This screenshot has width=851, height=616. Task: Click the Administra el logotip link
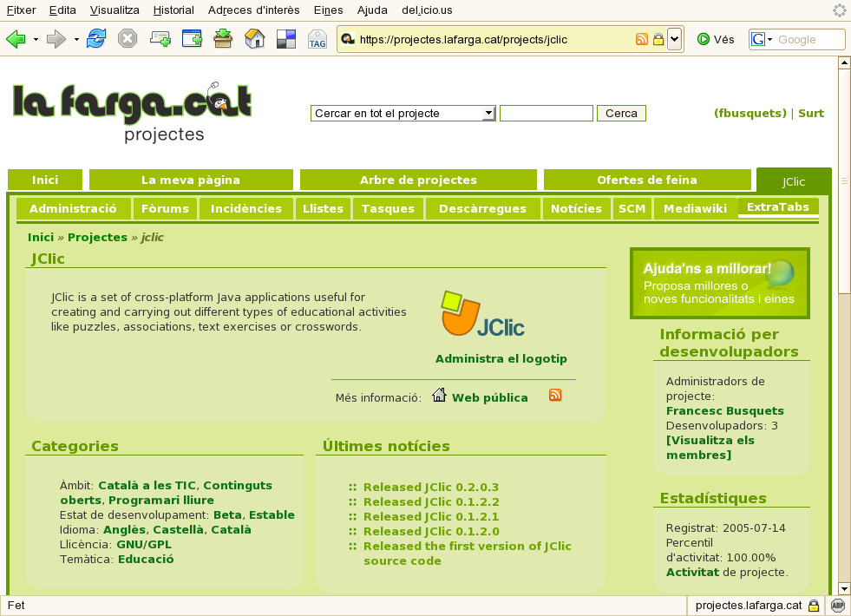(501, 358)
